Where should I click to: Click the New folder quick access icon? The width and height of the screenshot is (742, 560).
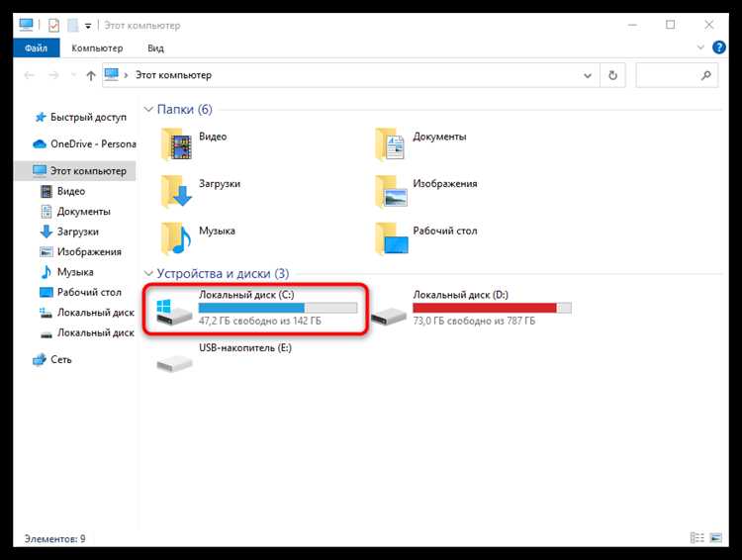pos(72,25)
